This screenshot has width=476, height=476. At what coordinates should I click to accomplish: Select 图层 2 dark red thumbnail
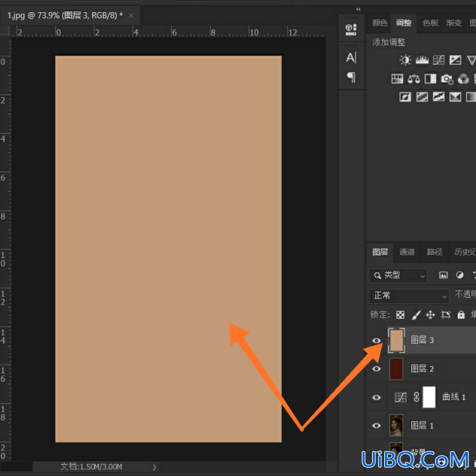(x=396, y=369)
